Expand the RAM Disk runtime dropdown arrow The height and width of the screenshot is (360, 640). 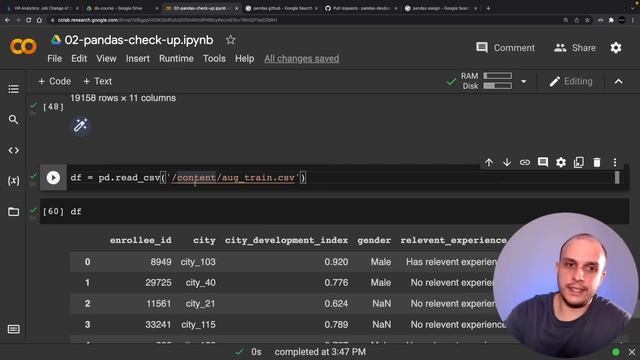click(524, 82)
